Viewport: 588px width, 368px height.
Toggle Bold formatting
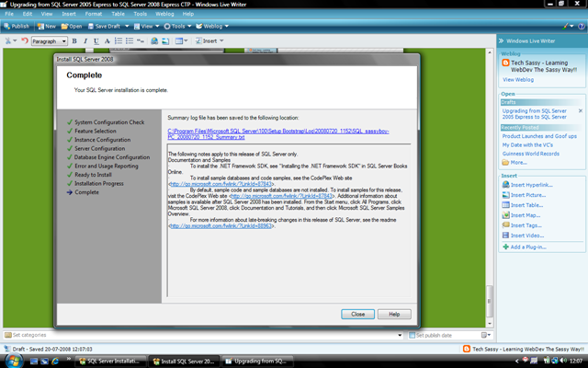tap(74, 40)
